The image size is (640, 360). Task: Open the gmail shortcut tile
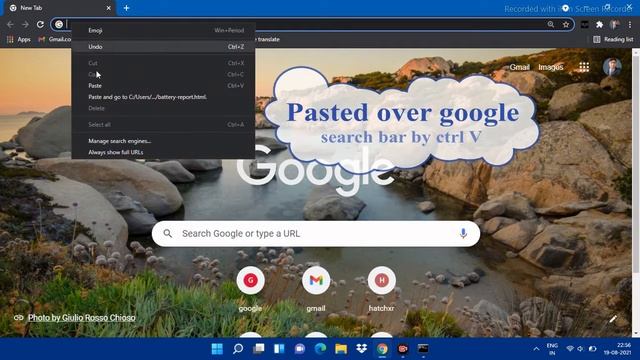(316, 288)
